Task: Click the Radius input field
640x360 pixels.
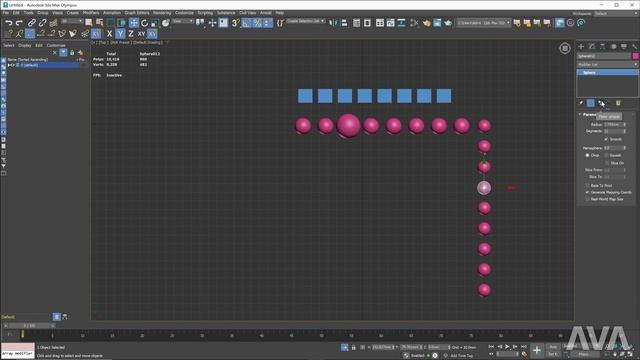Action: 612,124
